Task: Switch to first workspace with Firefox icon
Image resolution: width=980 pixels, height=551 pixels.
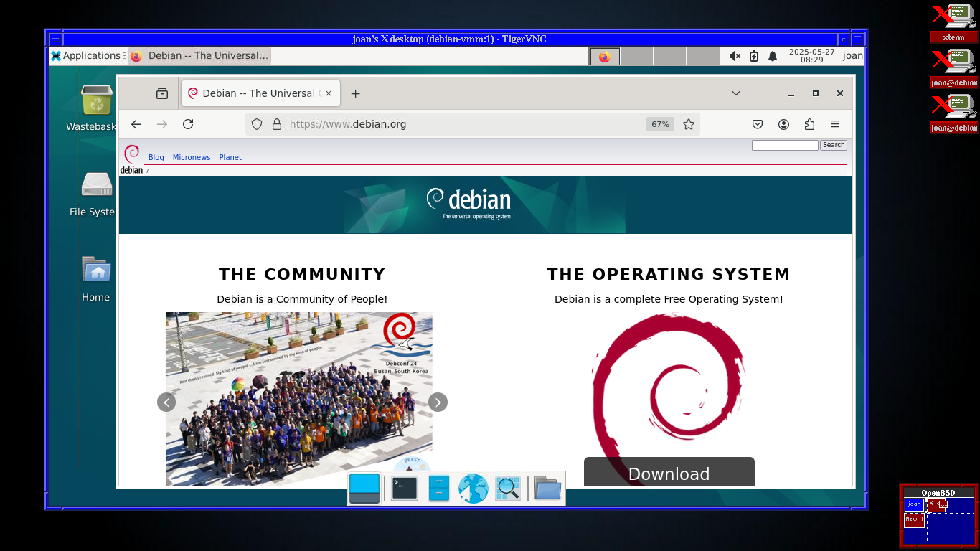Action: pos(605,57)
